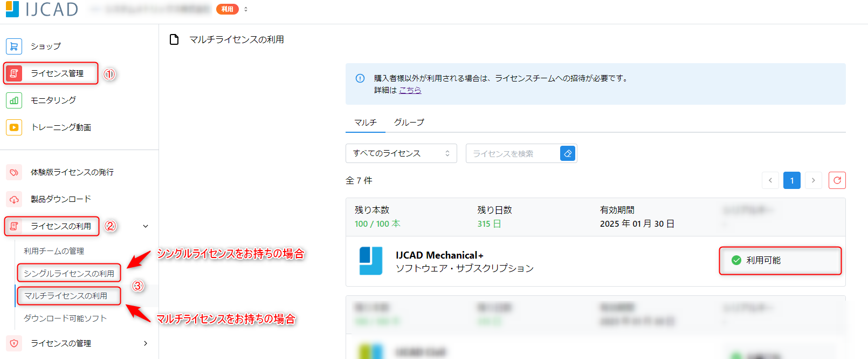Go to the previous page of licenses
The width and height of the screenshot is (868, 359).
coord(770,180)
